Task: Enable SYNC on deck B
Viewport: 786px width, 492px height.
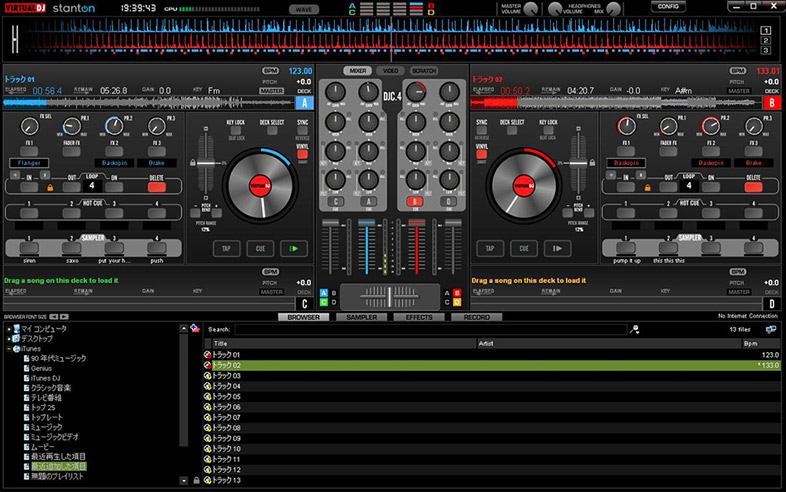Action: [482, 130]
